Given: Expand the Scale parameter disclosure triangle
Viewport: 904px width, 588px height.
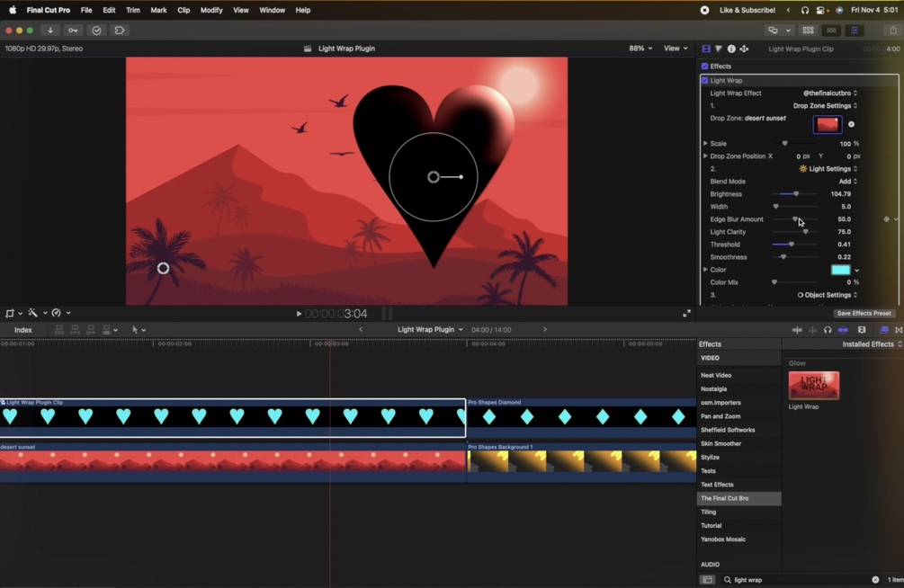Looking at the screenshot, I should coord(705,144).
